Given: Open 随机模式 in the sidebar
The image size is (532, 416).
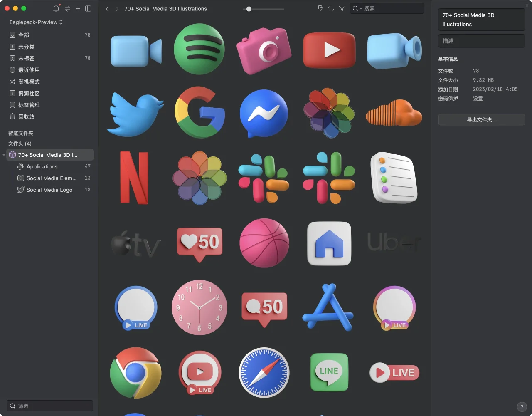Looking at the screenshot, I should click(49, 82).
